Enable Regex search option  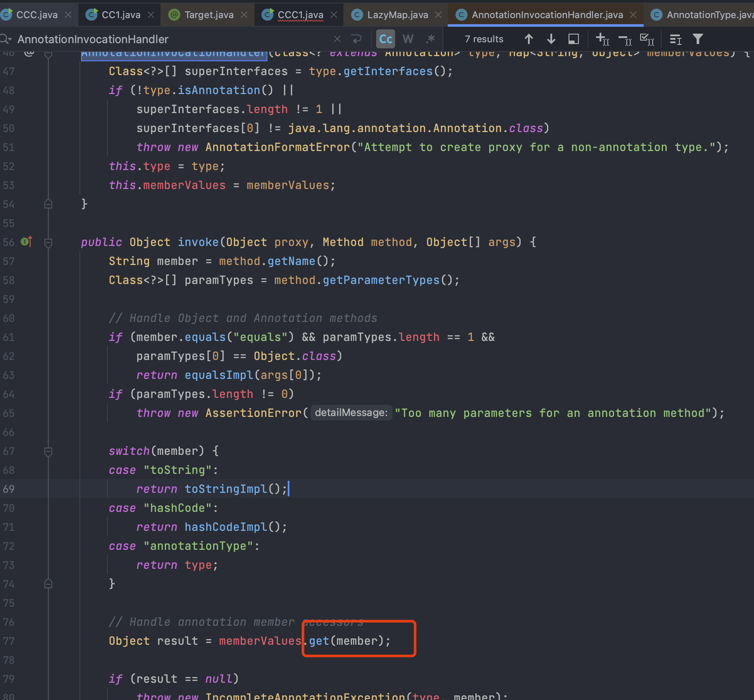tap(430, 39)
